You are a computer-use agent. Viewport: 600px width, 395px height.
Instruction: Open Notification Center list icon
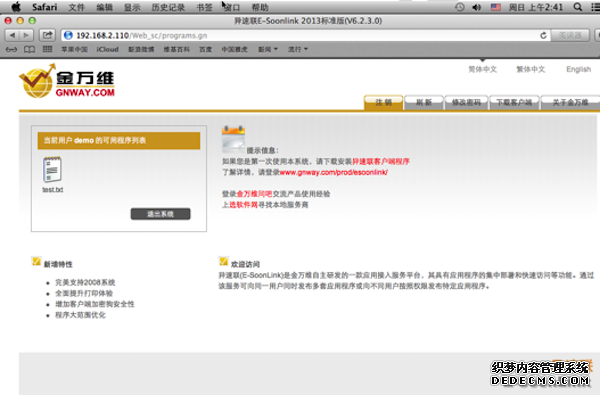point(595,7)
